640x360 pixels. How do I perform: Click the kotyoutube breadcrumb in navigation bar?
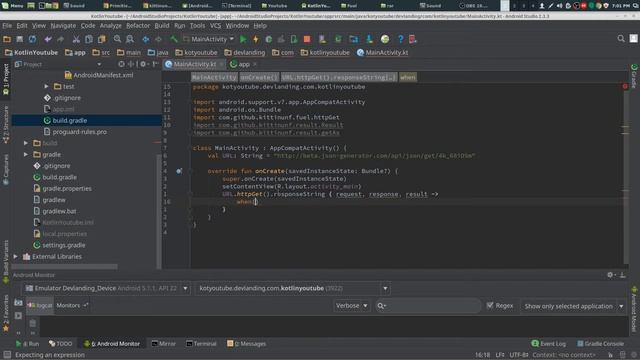196,53
